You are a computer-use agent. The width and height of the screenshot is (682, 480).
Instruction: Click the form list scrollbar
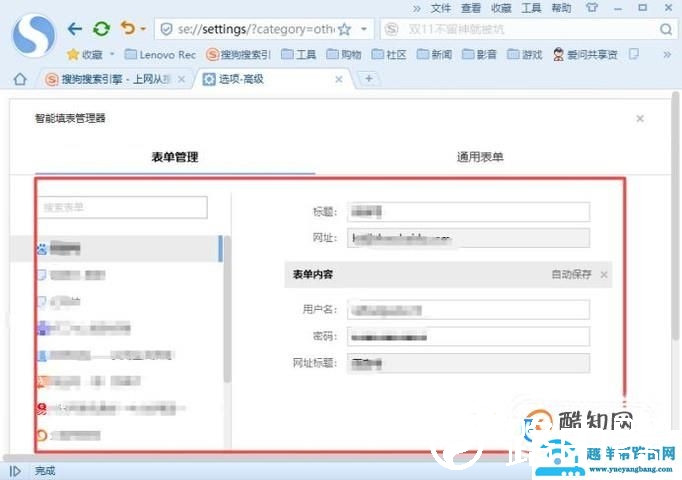tap(227, 310)
